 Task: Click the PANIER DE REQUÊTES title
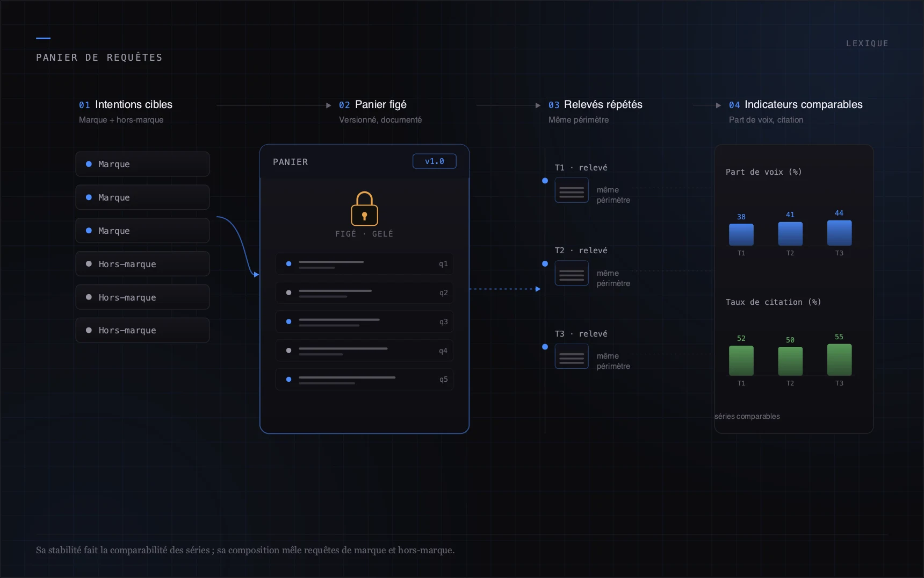99,58
